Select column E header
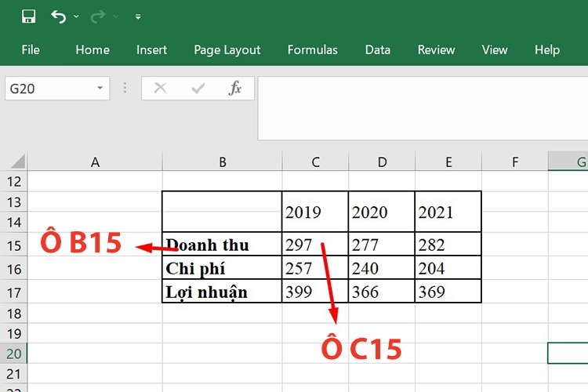The width and height of the screenshot is (588, 392). point(448,162)
